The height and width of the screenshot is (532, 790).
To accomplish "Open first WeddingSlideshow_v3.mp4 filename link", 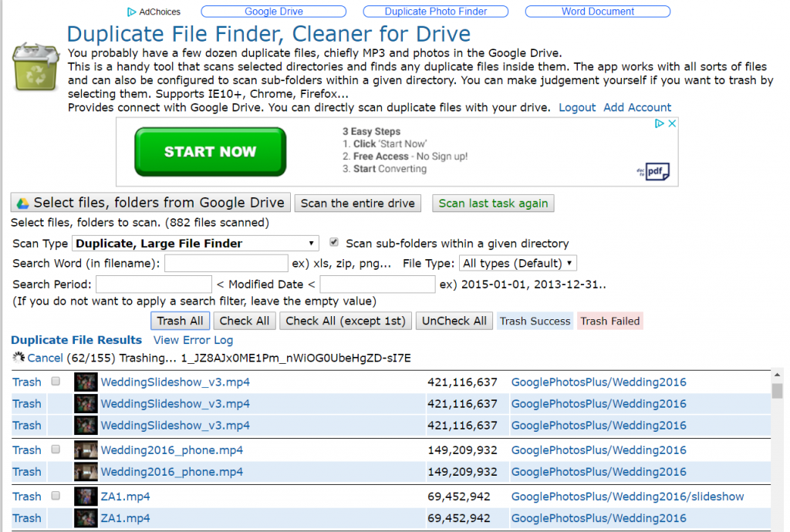I will click(x=175, y=382).
